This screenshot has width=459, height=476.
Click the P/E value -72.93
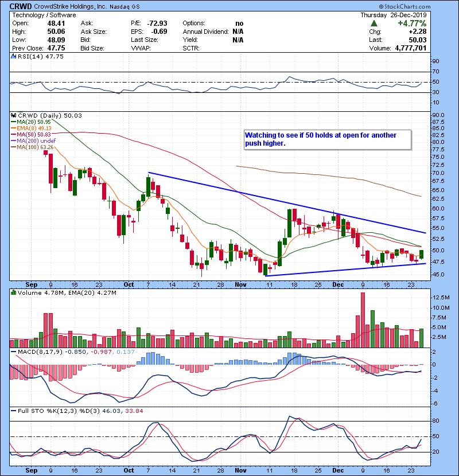click(x=157, y=24)
